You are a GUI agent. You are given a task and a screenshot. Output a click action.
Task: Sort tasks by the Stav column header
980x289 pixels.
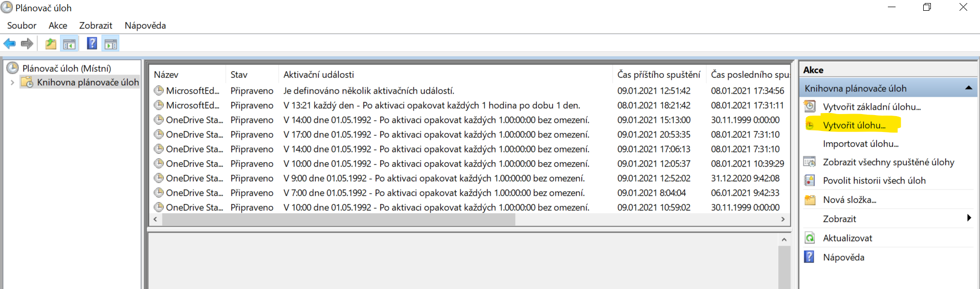[x=239, y=75]
